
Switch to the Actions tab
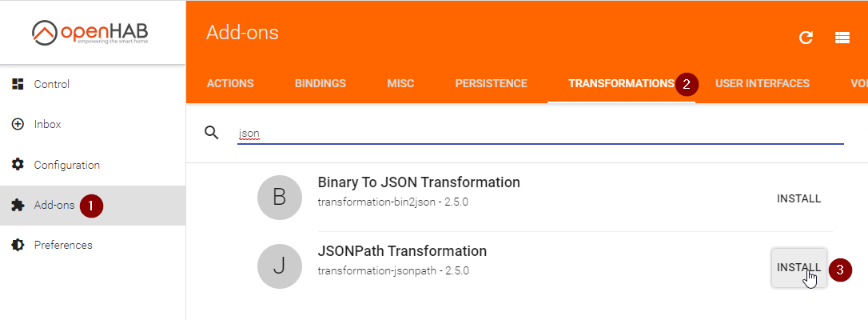[x=230, y=83]
